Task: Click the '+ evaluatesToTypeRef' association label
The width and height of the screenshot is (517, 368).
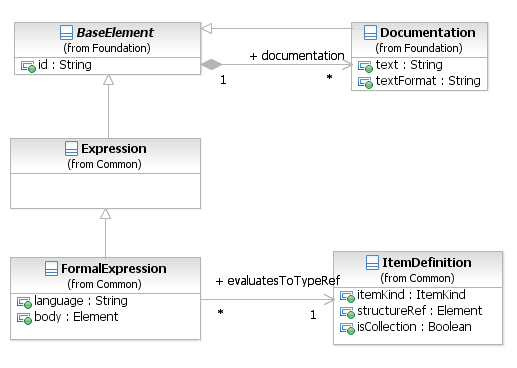Action: pyautogui.click(x=277, y=281)
